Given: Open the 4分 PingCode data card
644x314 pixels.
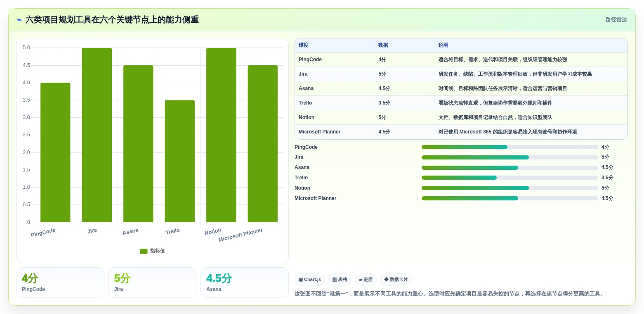Looking at the screenshot, I should click(60, 283).
